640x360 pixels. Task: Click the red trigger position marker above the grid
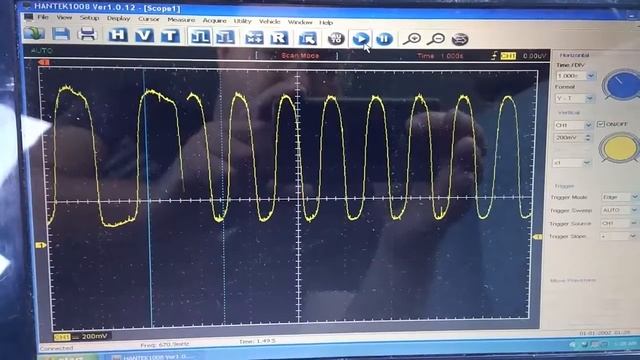[x=44, y=62]
